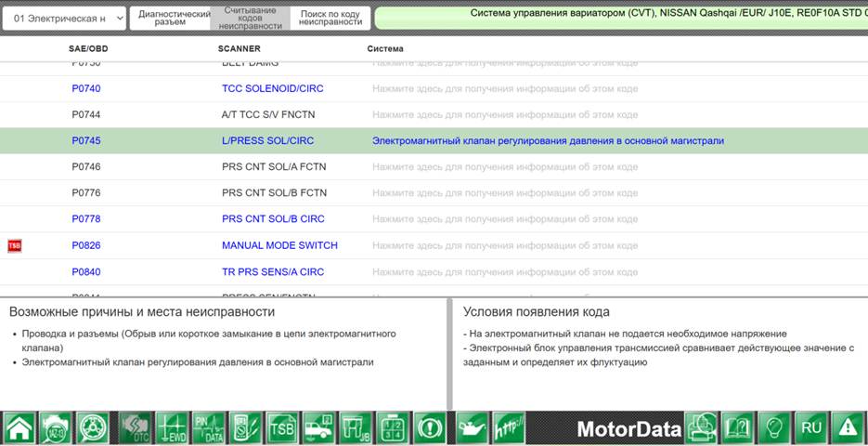Click info placeholder in P0826 row
868x446 pixels.
[x=505, y=245]
